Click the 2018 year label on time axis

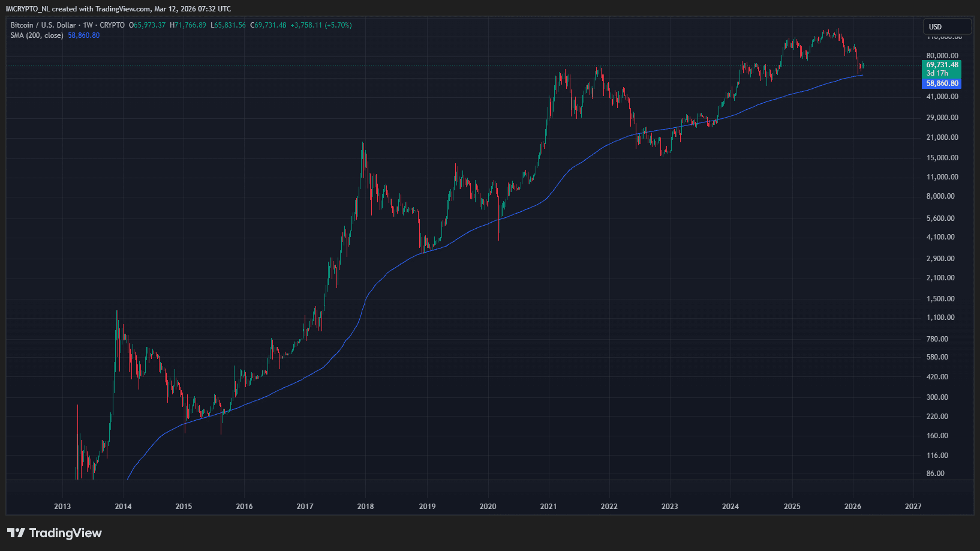[x=365, y=507]
